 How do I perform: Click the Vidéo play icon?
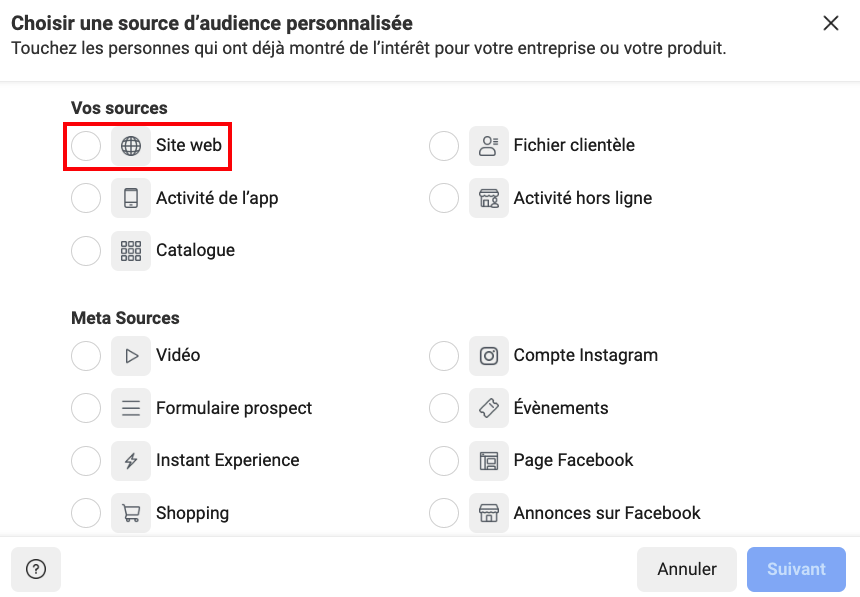click(x=131, y=355)
